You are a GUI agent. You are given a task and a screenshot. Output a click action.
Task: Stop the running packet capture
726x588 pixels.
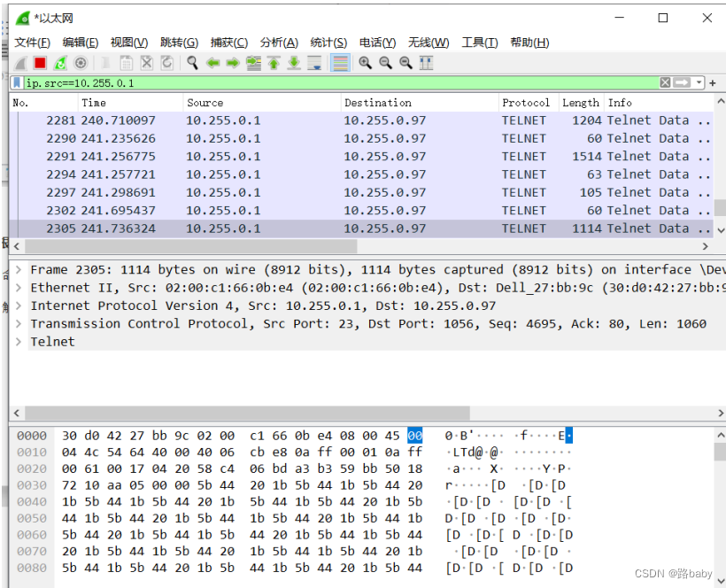click(40, 63)
